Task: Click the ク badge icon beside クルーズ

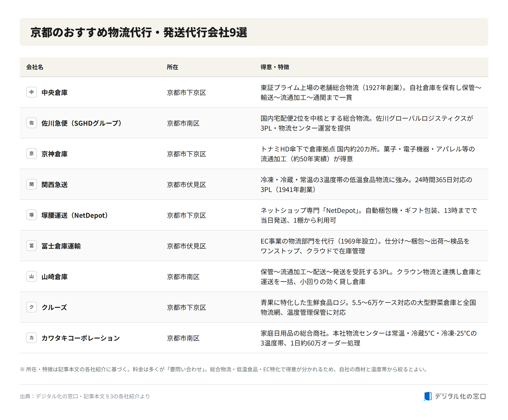Action: point(32,307)
